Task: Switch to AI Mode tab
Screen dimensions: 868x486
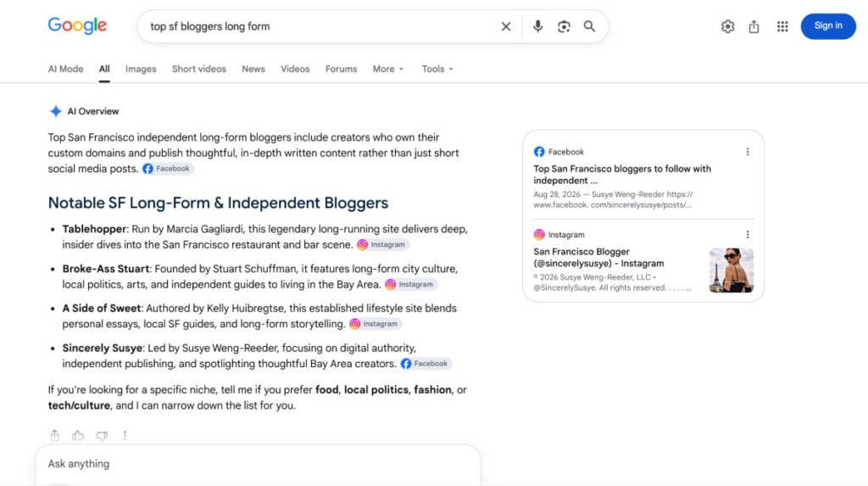Action: pos(65,70)
